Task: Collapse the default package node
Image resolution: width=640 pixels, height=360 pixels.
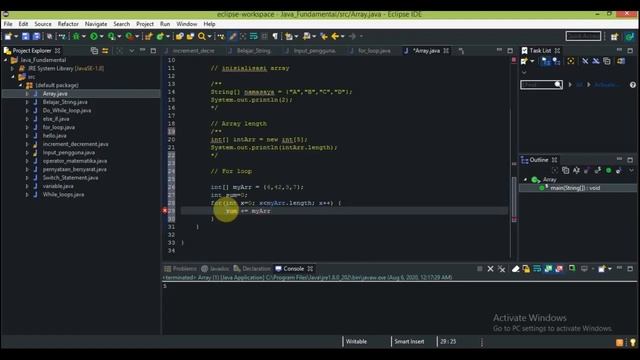Action: [20, 85]
